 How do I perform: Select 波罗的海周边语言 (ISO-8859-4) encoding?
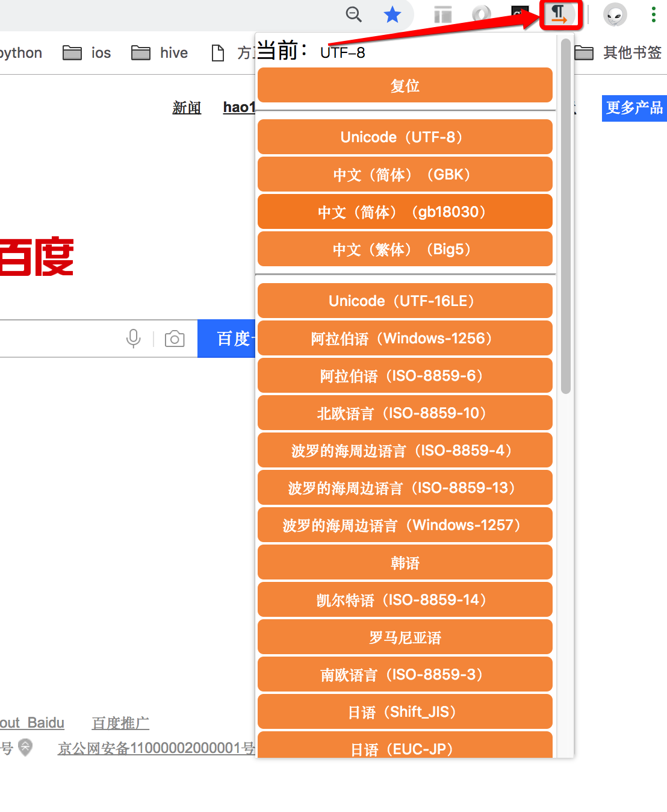pyautogui.click(x=405, y=450)
